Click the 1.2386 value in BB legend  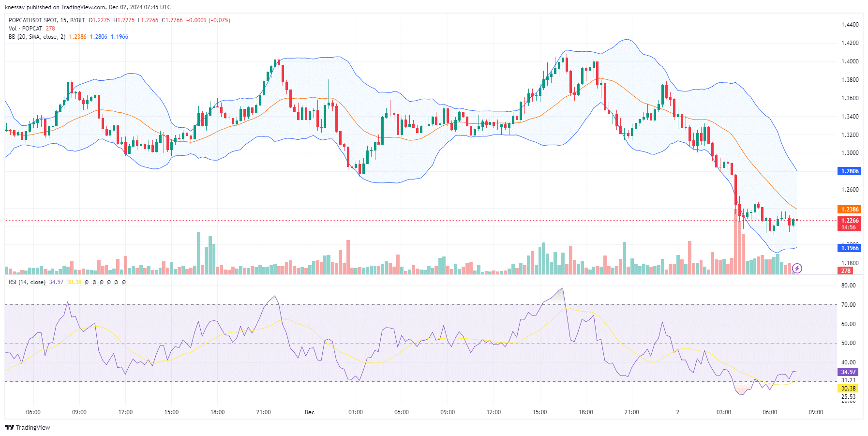[78, 37]
